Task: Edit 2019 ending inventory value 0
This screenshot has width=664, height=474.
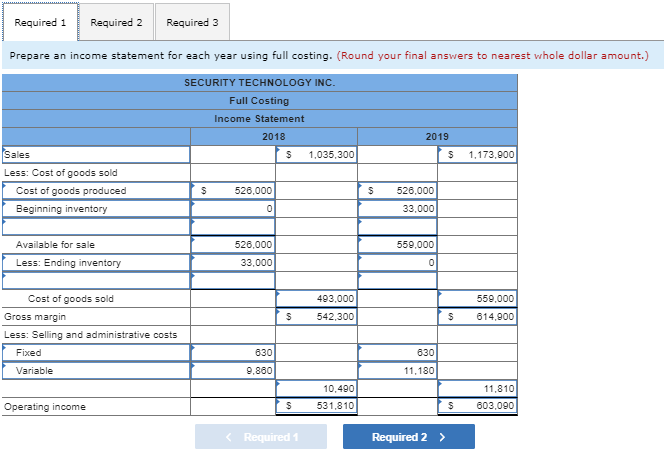Action: (x=397, y=263)
